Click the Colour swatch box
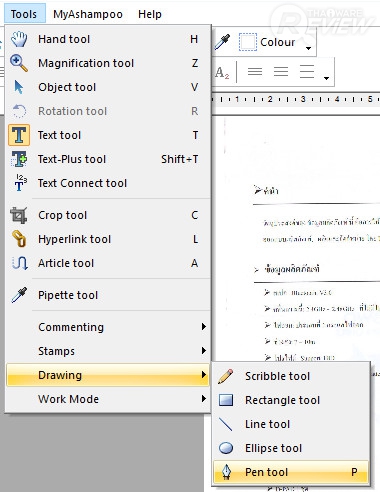Viewport: 380px width, 492px height. click(x=248, y=42)
